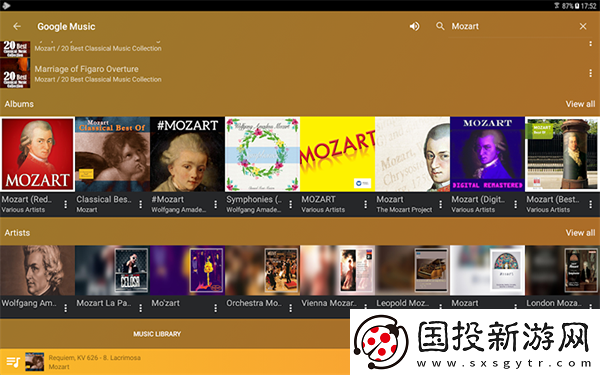Tap the Artists section header
Viewport: 600px width, 375px height.
17,233
